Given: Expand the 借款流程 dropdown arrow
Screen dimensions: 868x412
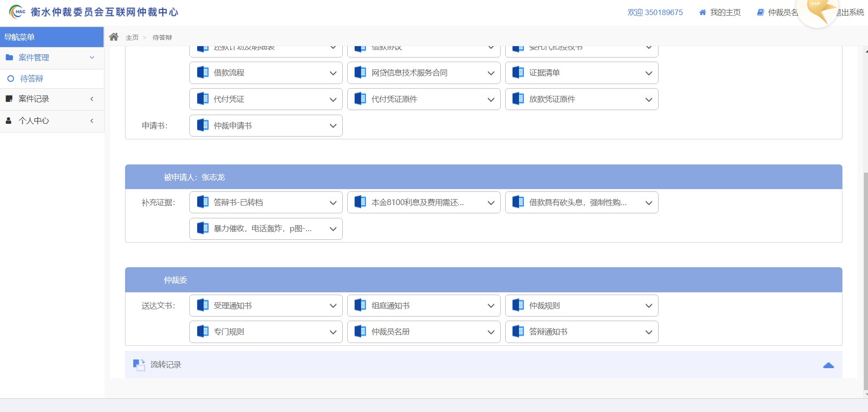Looking at the screenshot, I should coord(333,73).
